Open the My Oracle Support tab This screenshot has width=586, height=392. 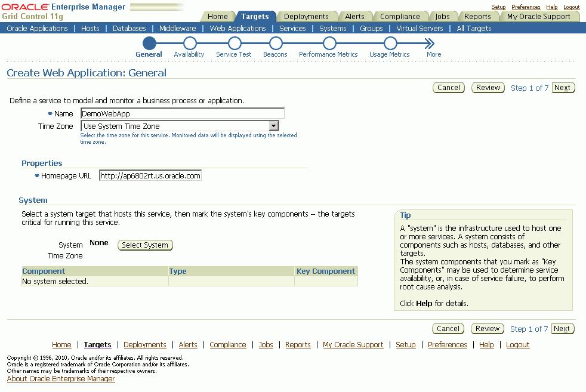click(x=538, y=17)
